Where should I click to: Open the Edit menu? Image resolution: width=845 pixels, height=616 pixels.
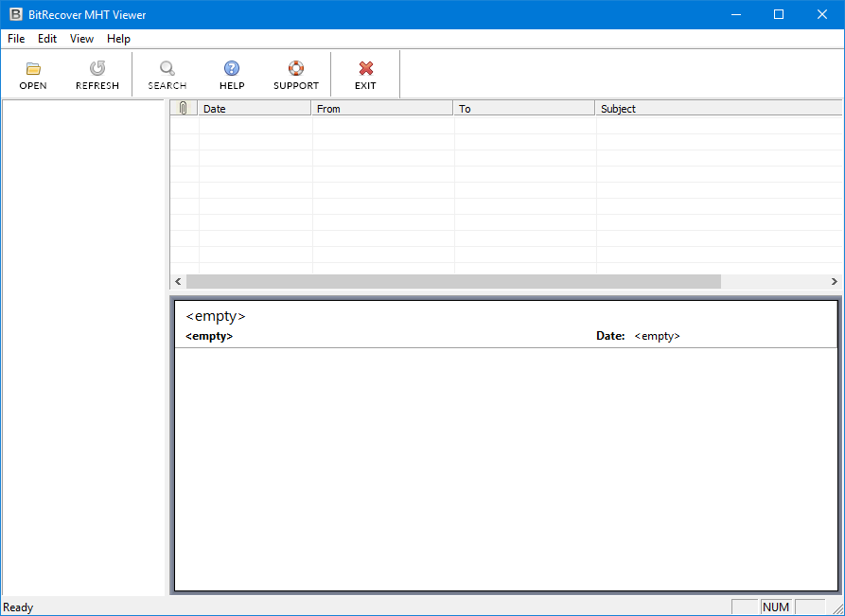click(x=47, y=39)
